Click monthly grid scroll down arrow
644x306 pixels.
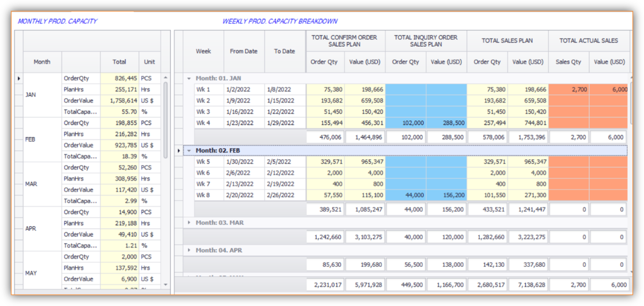tap(166, 285)
